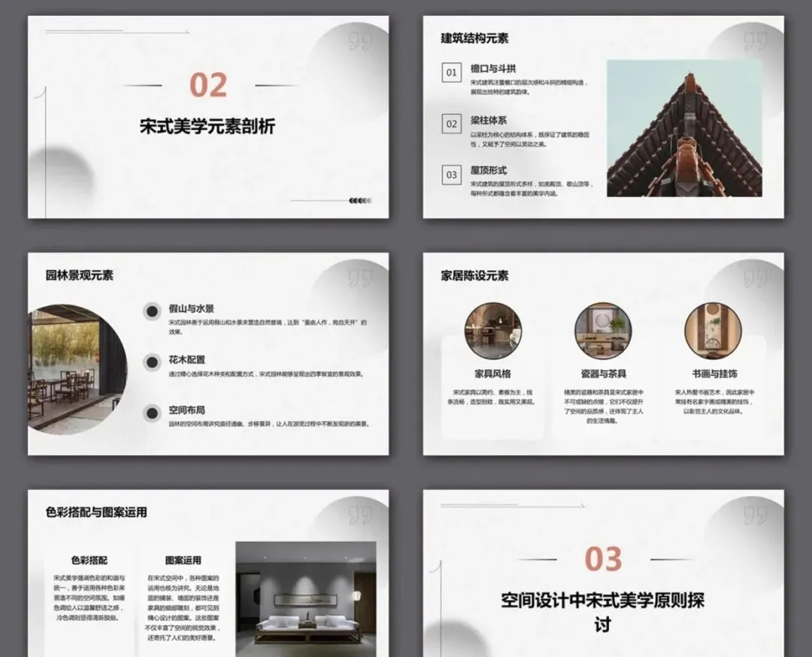Click the subheading 花木配置
812x657 pixels.
coord(186,359)
